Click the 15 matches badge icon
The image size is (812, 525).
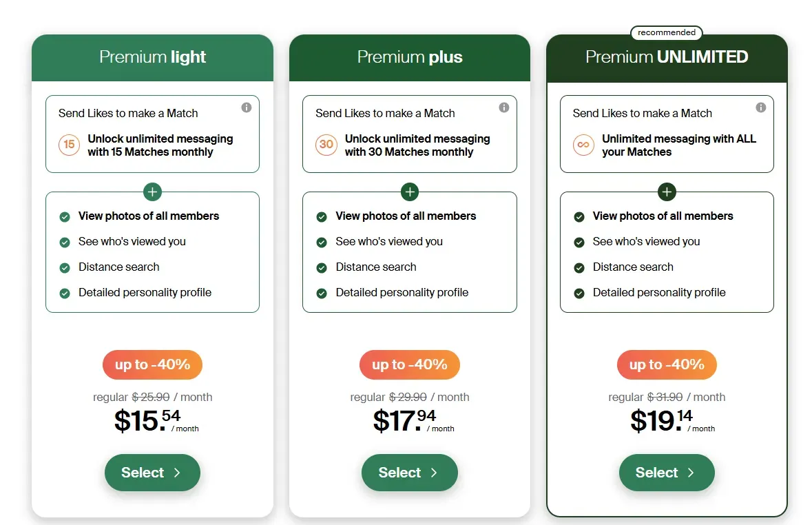click(69, 145)
